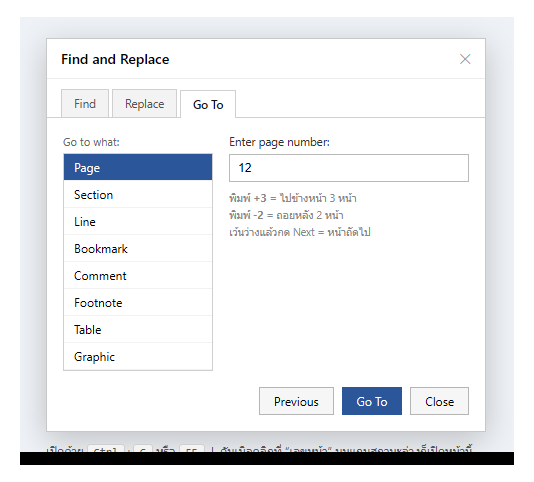The width and height of the screenshot is (534, 482).
Task: Click the Enter page number field
Action: tap(349, 168)
